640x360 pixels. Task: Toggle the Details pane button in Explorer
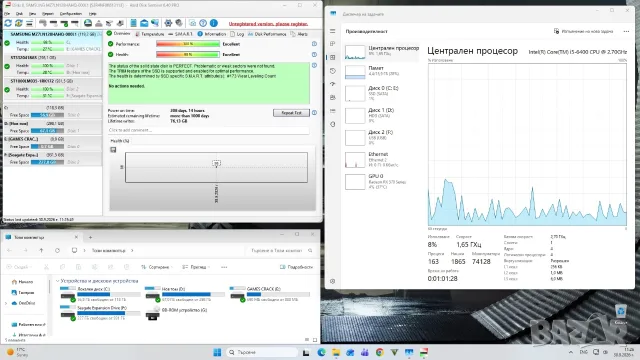tap(296, 267)
